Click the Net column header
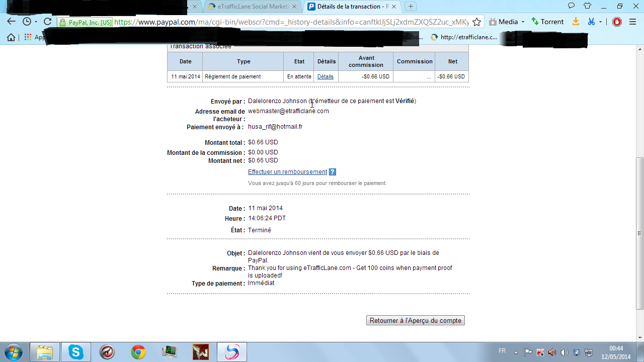 (452, 61)
